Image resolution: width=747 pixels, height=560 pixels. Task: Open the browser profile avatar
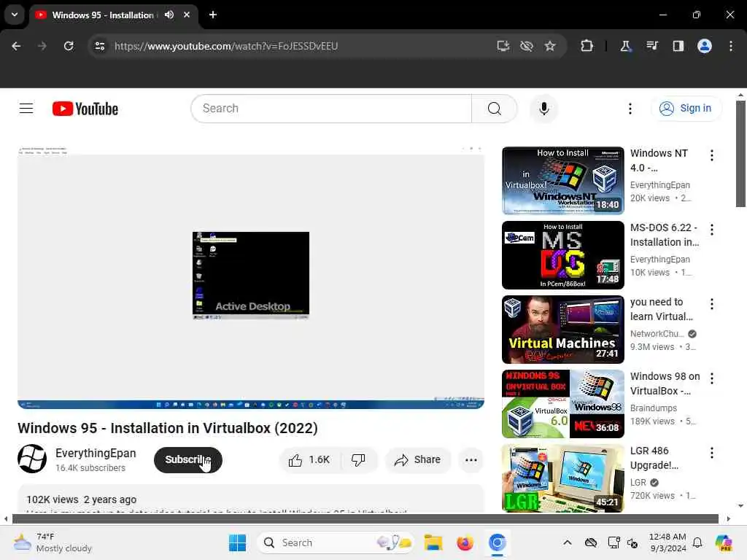point(705,46)
